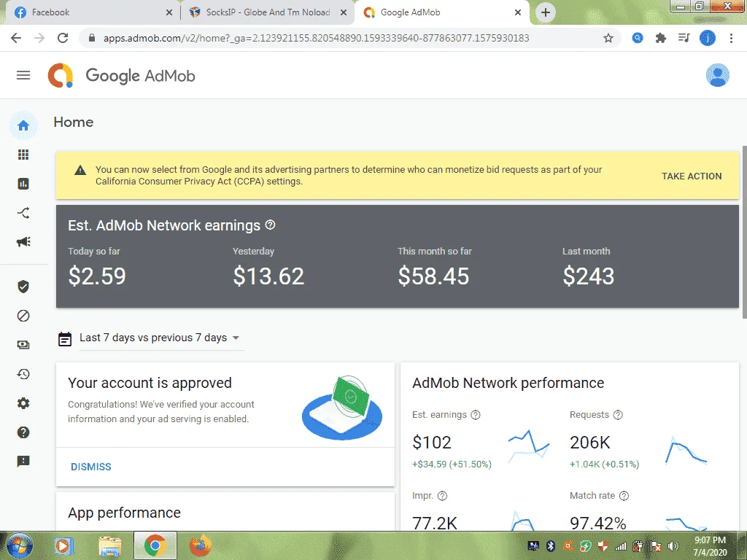Click the page vertical scrollbar
The image size is (747, 560).
(x=744, y=233)
